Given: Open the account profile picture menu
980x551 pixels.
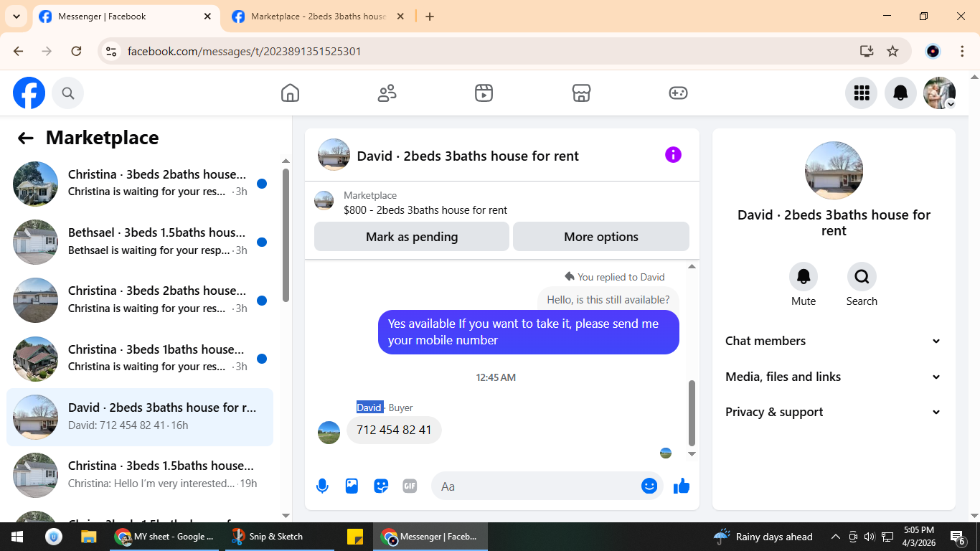Looking at the screenshot, I should point(939,93).
